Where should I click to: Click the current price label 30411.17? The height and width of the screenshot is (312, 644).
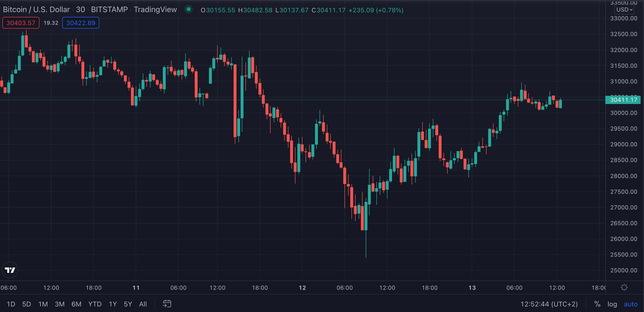pyautogui.click(x=623, y=100)
